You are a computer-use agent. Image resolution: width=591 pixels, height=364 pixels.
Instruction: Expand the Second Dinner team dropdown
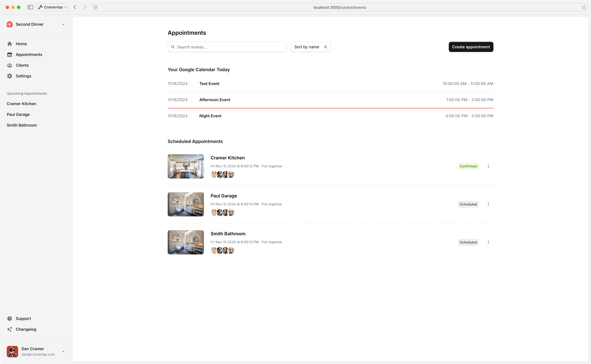[63, 24]
